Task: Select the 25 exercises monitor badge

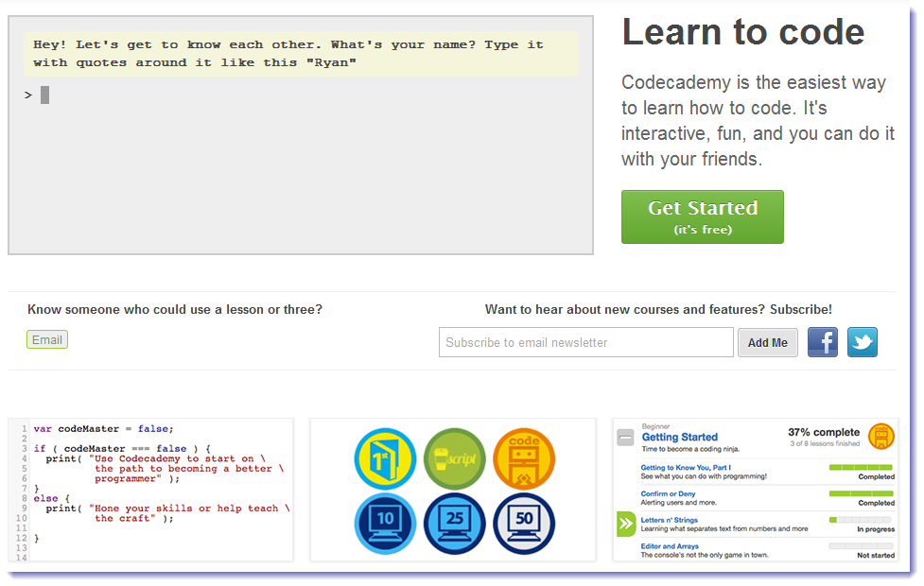Action: pos(455,524)
